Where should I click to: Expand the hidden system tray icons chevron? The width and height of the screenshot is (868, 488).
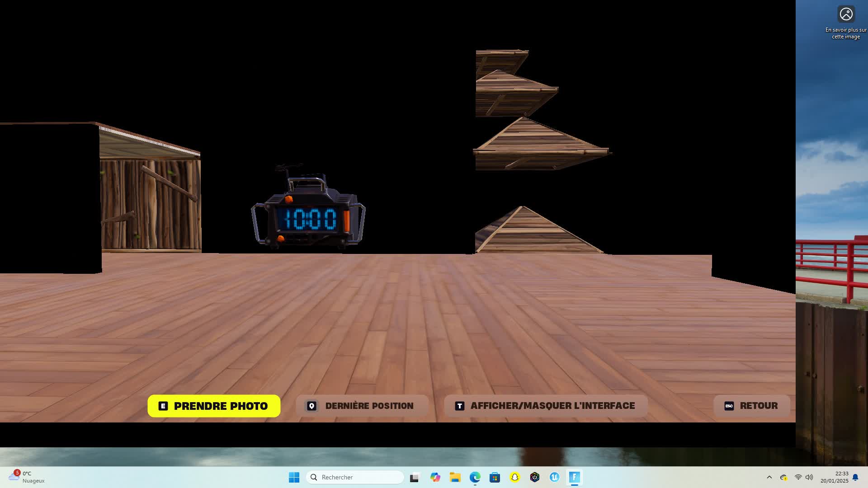(769, 477)
